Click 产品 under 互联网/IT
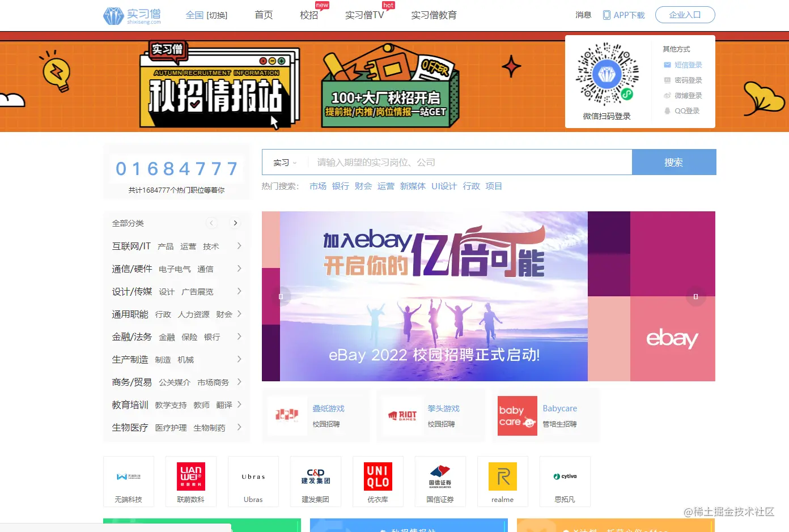 pos(166,246)
